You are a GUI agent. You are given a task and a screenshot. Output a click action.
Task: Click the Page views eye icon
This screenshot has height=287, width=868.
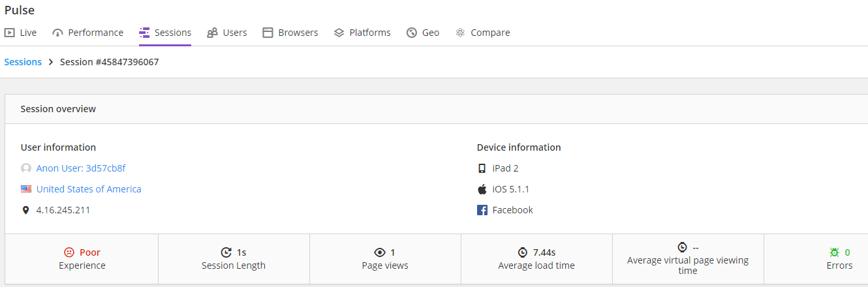[x=380, y=252]
